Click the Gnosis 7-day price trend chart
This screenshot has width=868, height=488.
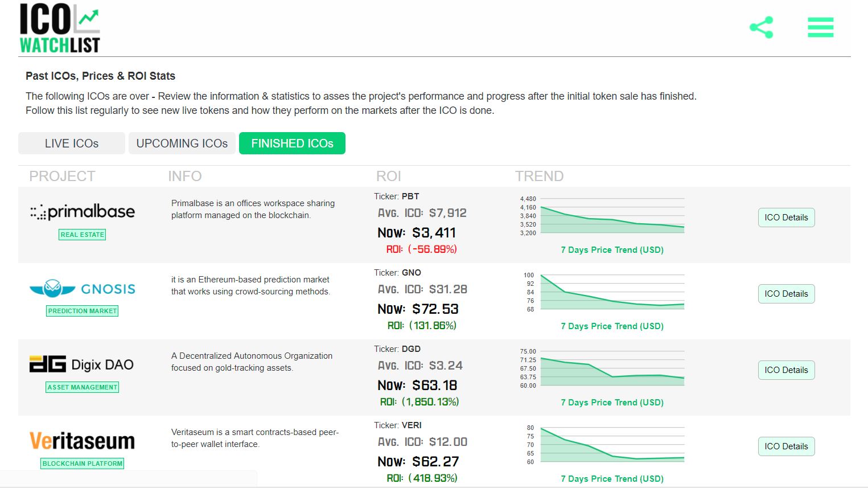pos(602,292)
